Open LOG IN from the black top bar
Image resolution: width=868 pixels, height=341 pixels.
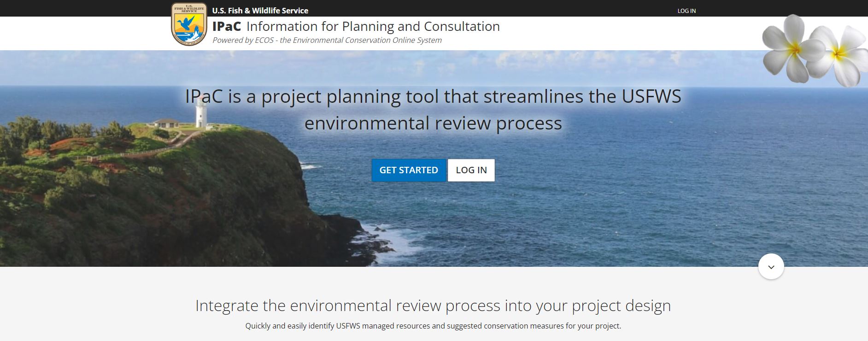coord(686,11)
